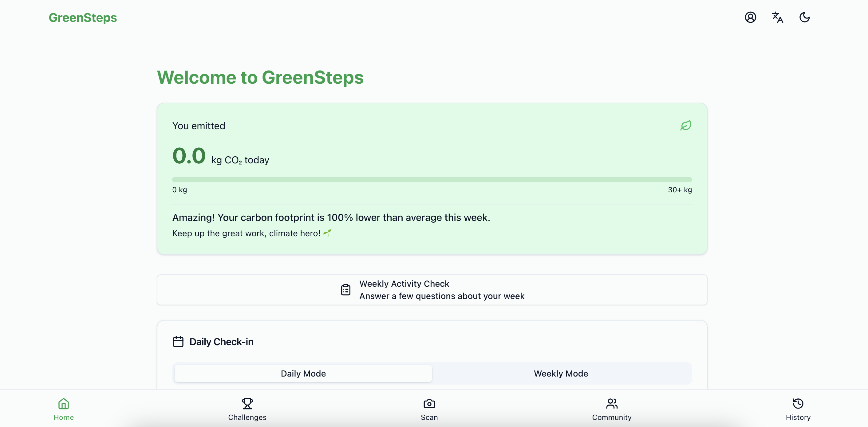The height and width of the screenshot is (427, 868).
Task: Click the clipboard icon for Weekly Activity Check
Action: [346, 290]
